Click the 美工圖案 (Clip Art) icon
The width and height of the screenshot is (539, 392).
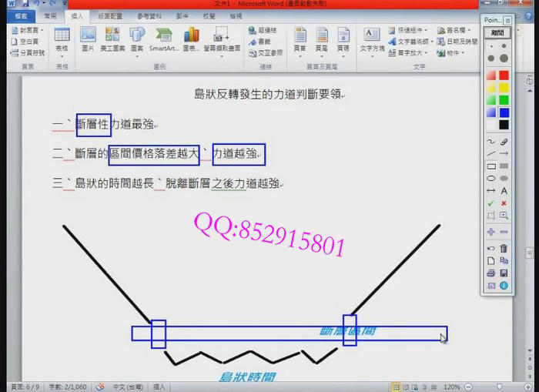pyautogui.click(x=112, y=39)
